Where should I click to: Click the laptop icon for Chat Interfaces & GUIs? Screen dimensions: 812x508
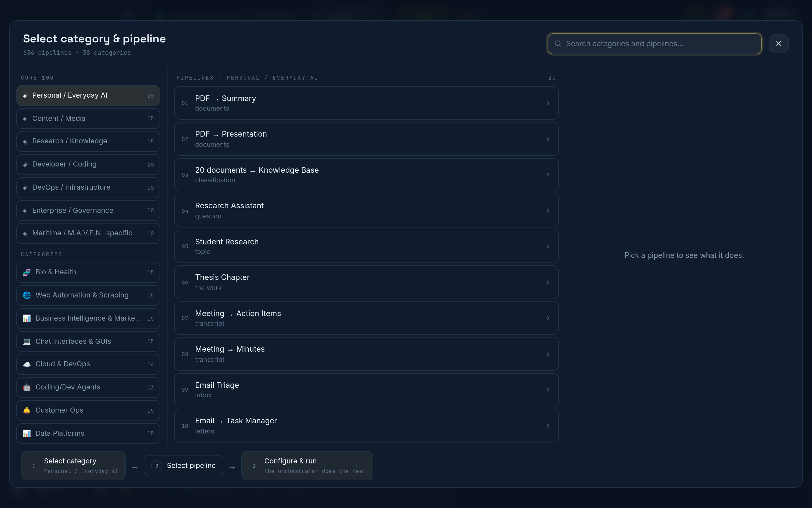pyautogui.click(x=27, y=341)
